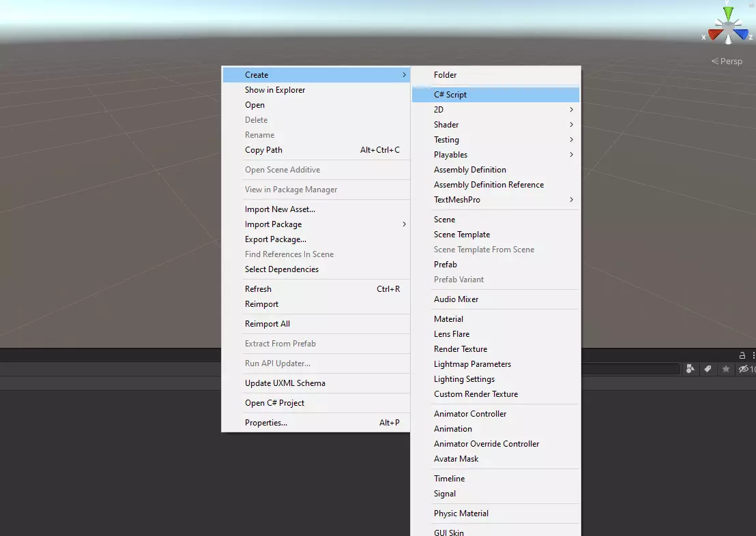This screenshot has width=756, height=536.
Task: Create a new Prefab
Action: [x=495, y=264]
